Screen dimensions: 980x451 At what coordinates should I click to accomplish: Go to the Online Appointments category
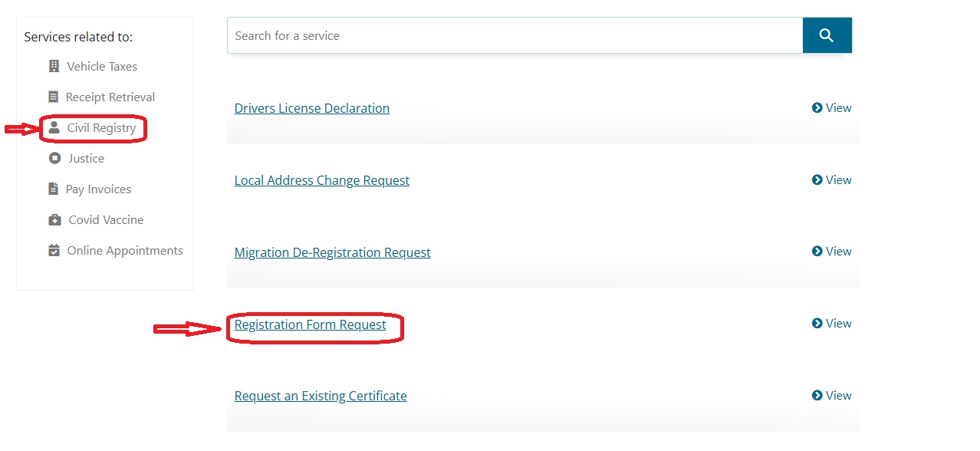click(x=125, y=251)
